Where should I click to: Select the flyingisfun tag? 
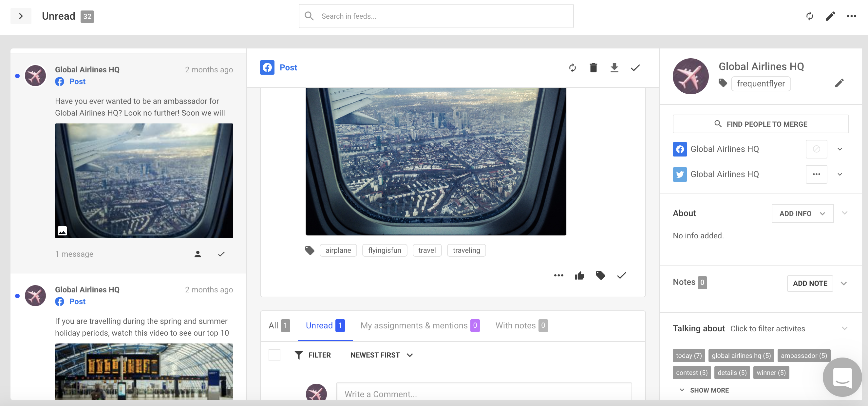(385, 250)
